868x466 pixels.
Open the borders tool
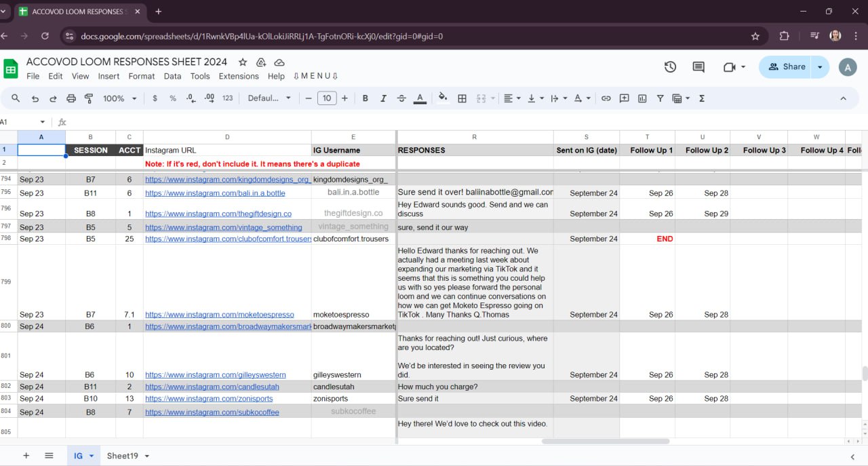point(462,98)
